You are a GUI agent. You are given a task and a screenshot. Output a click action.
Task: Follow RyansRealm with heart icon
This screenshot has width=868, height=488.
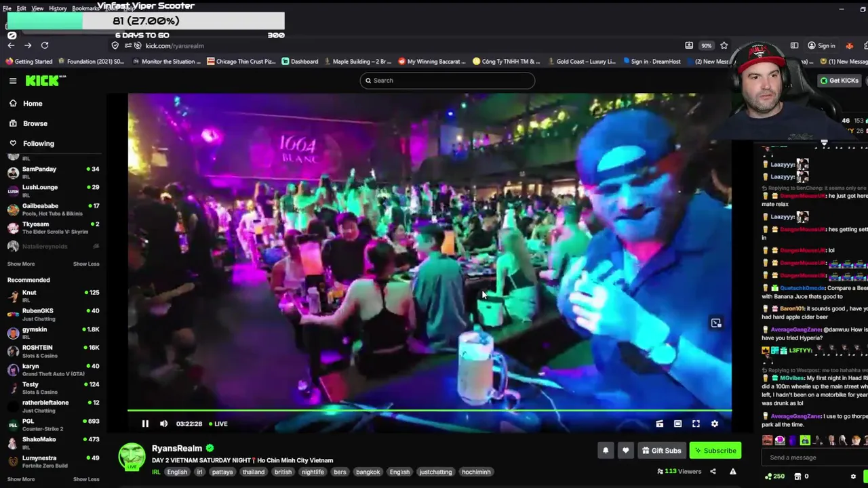(625, 451)
